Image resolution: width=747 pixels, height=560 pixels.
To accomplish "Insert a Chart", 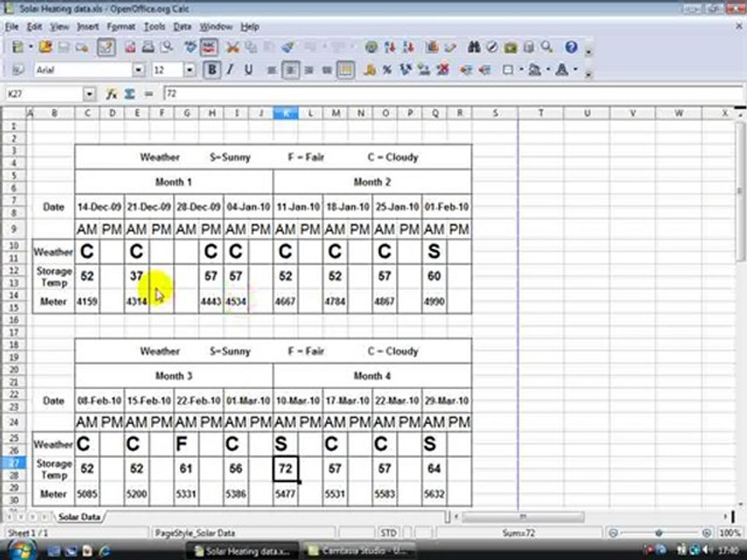I will pos(433,47).
